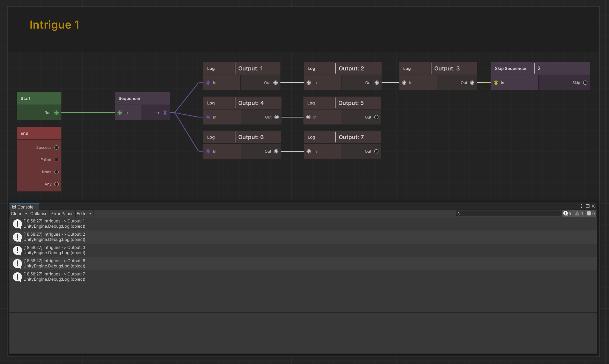Click the Skip Sequencer Skip output port

point(585,83)
